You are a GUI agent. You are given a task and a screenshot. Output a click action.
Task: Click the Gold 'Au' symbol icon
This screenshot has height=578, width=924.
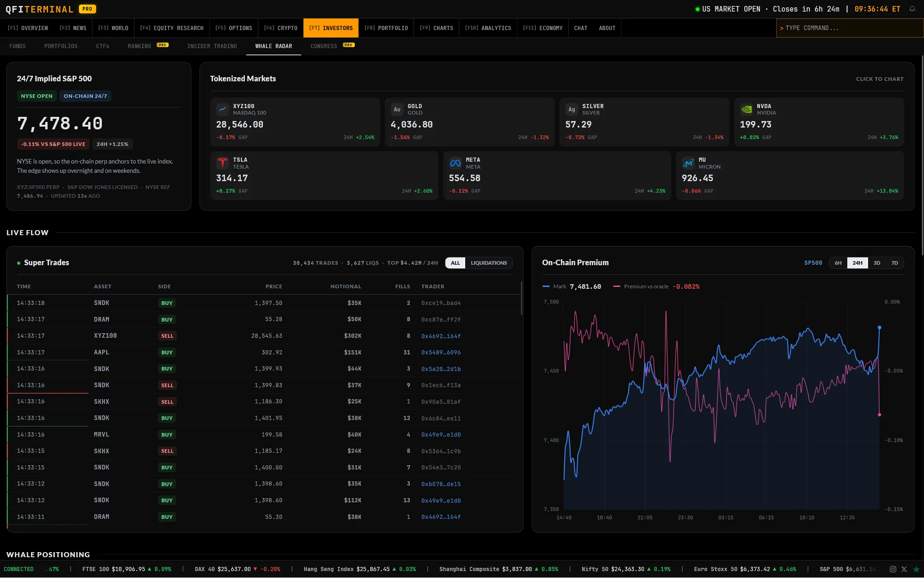[397, 110]
